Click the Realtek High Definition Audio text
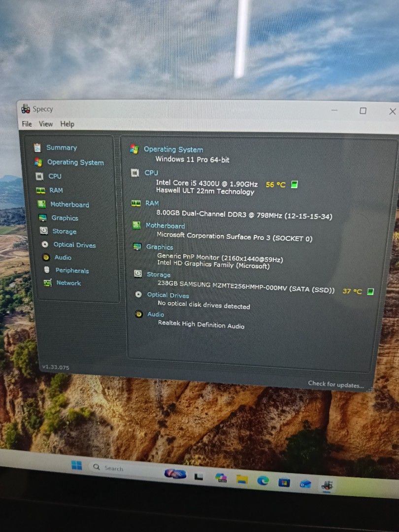This screenshot has height=532, width=399. (x=201, y=325)
